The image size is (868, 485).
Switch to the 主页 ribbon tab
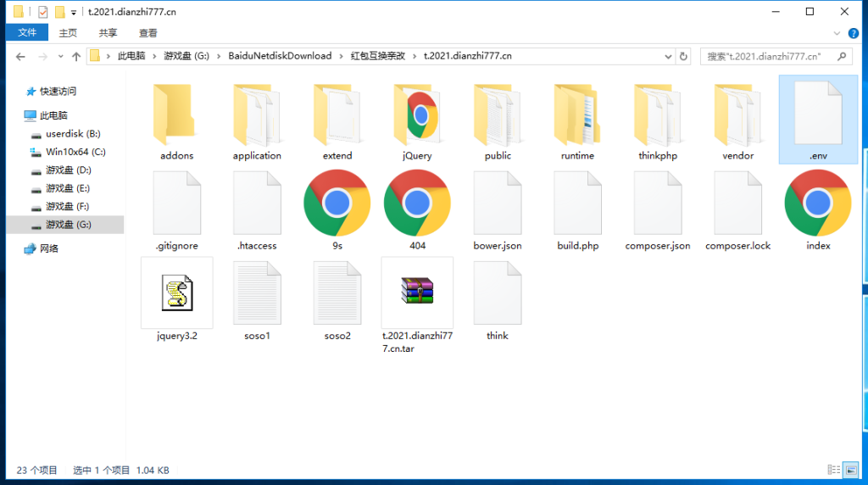point(68,33)
